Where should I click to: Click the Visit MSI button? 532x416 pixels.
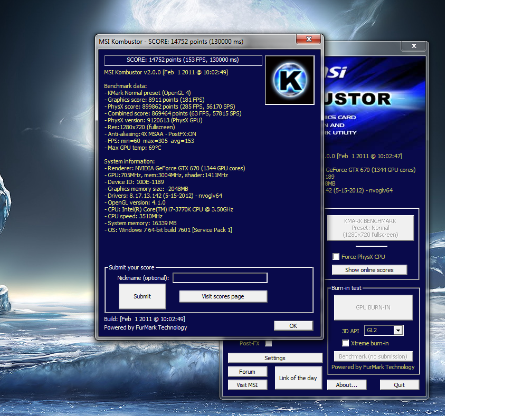(247, 385)
